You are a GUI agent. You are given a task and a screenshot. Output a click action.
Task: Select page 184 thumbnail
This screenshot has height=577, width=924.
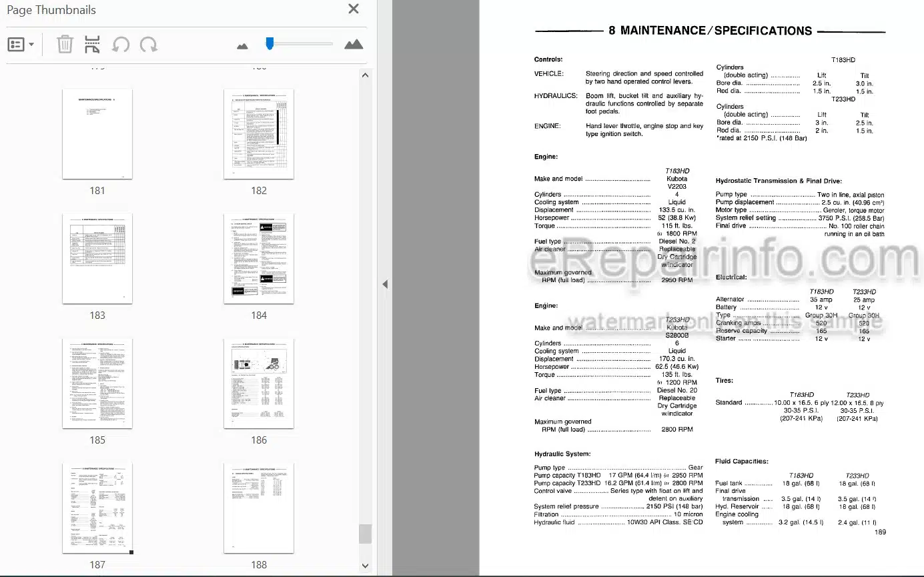pyautogui.click(x=259, y=259)
